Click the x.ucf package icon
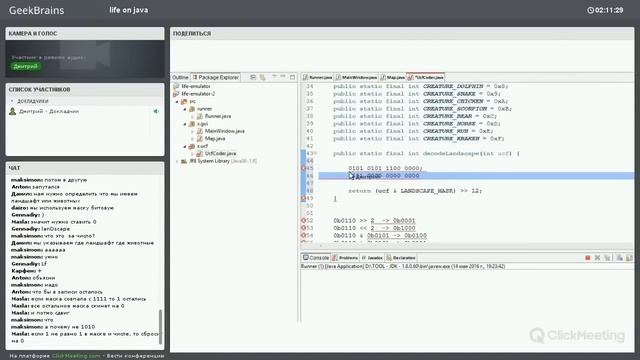The height and width of the screenshot is (360, 640). coord(192,146)
